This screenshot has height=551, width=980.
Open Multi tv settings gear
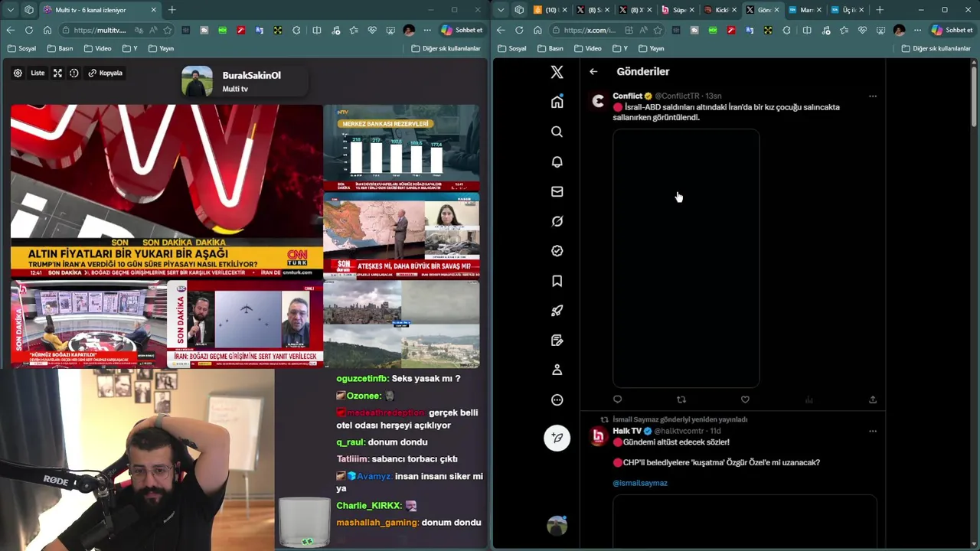[18, 73]
